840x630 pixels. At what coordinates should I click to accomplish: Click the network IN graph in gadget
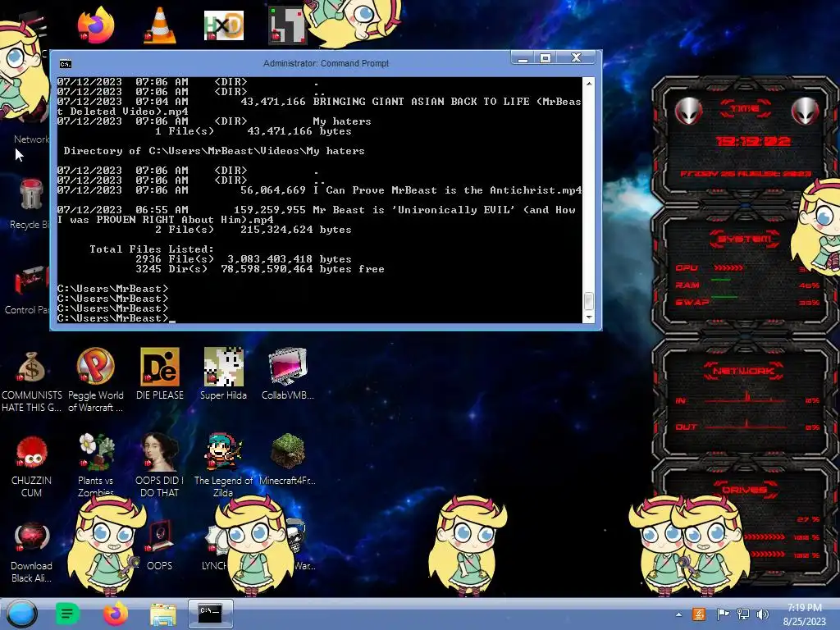point(746,398)
